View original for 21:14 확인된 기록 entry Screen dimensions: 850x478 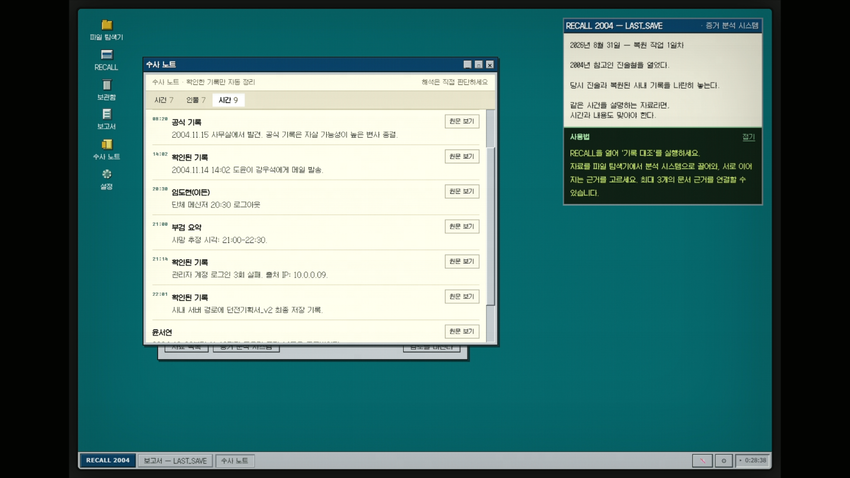[x=462, y=261]
